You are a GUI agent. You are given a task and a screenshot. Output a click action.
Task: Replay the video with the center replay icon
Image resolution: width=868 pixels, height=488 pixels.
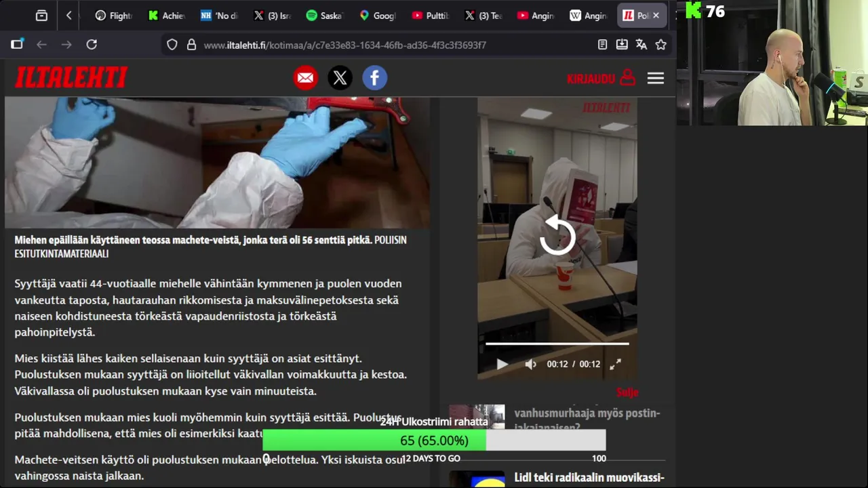(557, 235)
